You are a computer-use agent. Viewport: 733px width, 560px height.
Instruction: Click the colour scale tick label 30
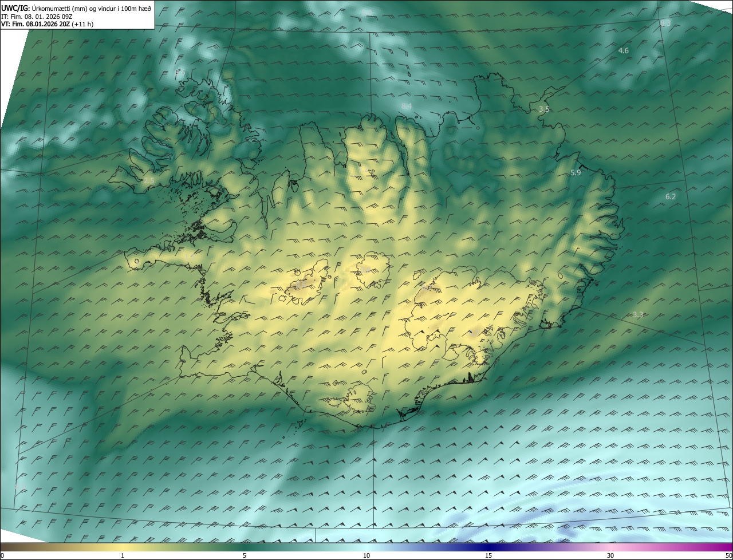[x=610, y=555]
